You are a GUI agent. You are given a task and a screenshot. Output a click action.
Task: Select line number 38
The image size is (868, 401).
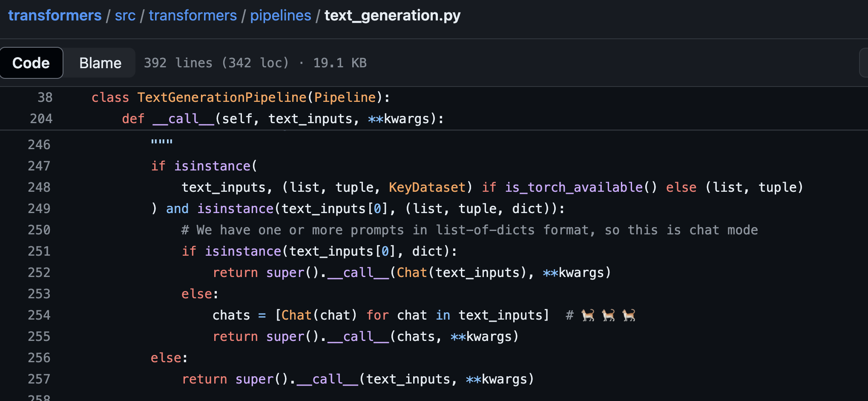click(x=45, y=97)
